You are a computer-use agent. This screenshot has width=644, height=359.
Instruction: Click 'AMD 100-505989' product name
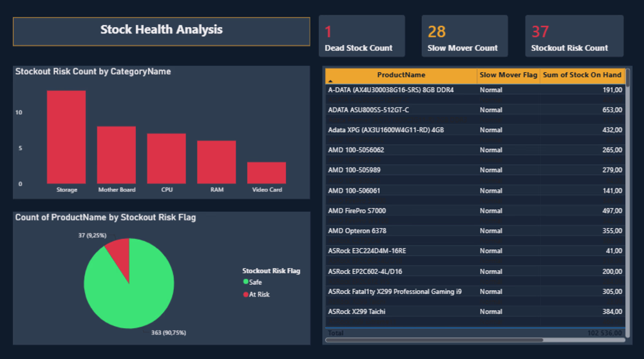coord(354,170)
